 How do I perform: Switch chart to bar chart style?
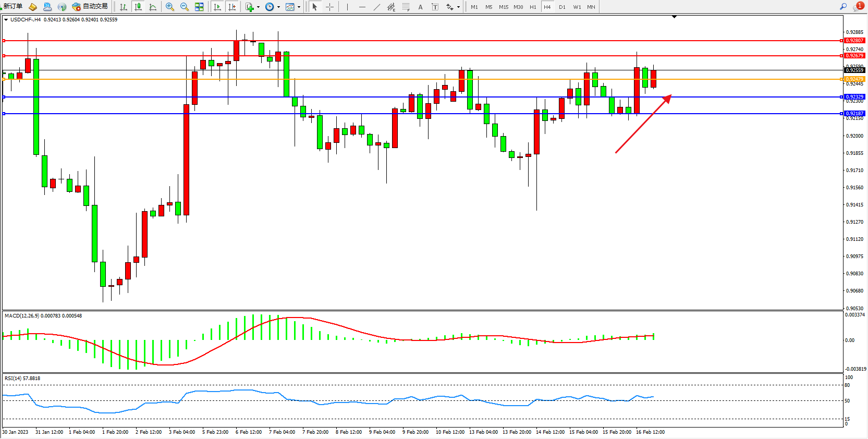pos(124,7)
